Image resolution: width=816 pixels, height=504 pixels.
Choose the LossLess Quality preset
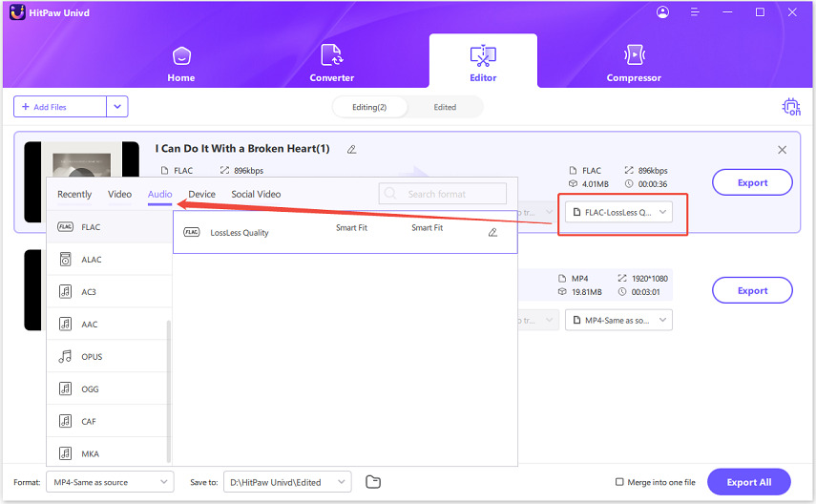tap(345, 232)
